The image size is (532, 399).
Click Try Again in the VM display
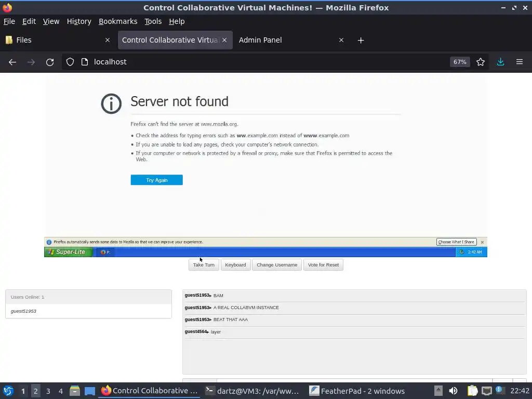pyautogui.click(x=157, y=180)
